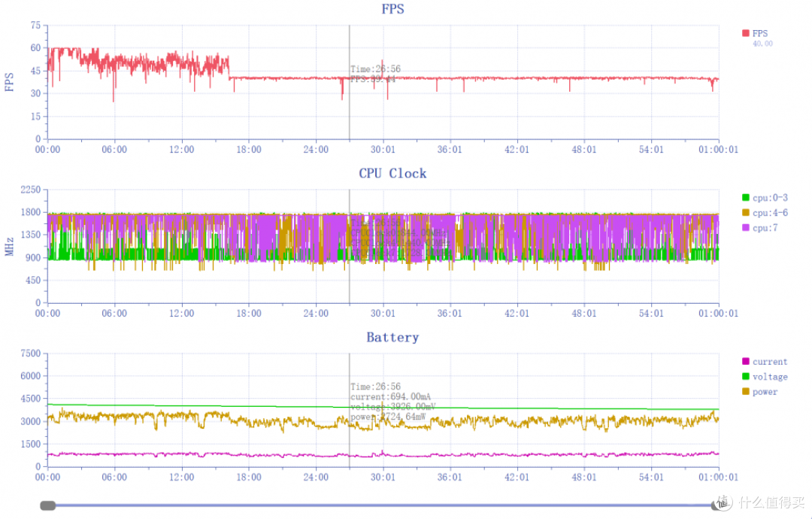812x519 pixels.
Task: Toggle the power legend series
Action: tap(759, 392)
